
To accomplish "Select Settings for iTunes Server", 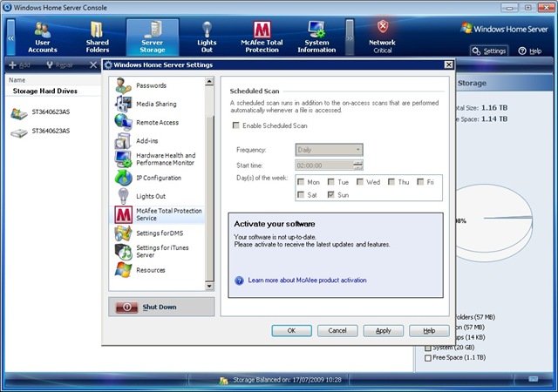I will 157,252.
